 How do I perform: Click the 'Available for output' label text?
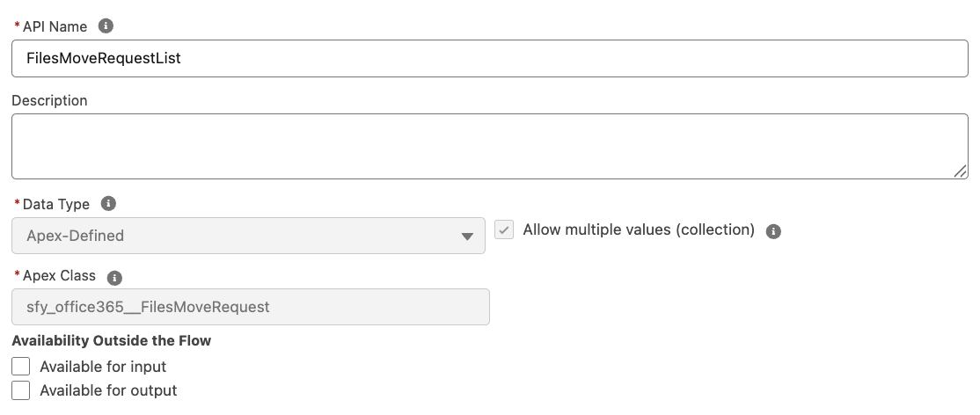pos(108,390)
